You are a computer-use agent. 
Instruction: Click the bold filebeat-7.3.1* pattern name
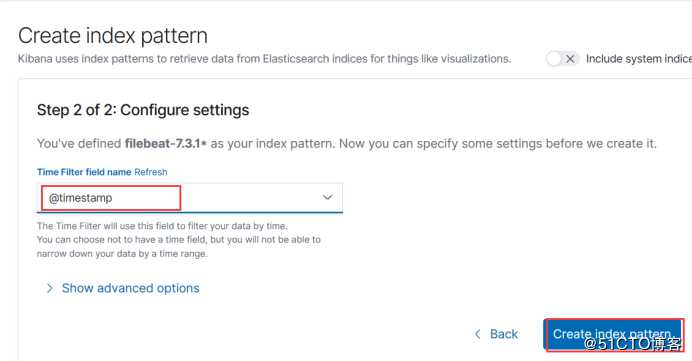tap(165, 143)
